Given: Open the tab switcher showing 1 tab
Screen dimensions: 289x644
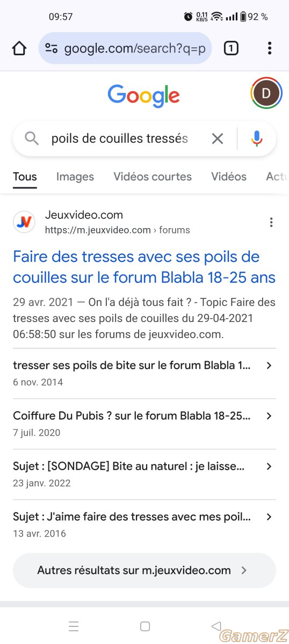Looking at the screenshot, I should click(231, 49).
